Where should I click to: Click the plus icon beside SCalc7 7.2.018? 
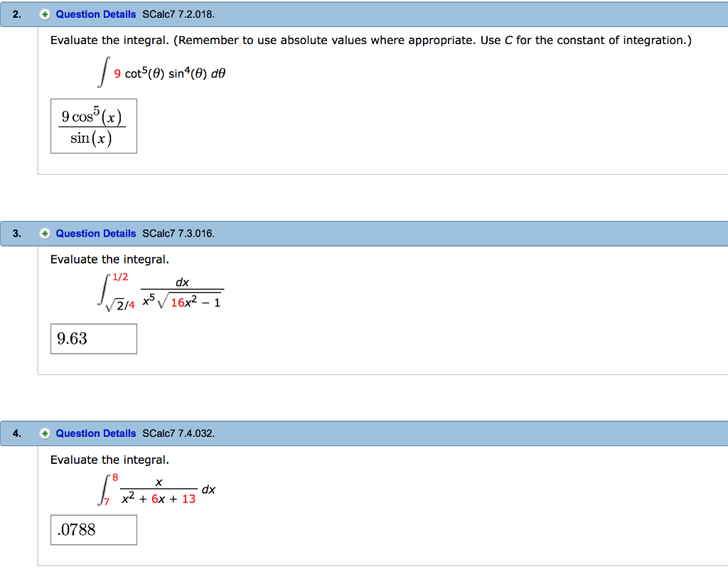point(44,14)
